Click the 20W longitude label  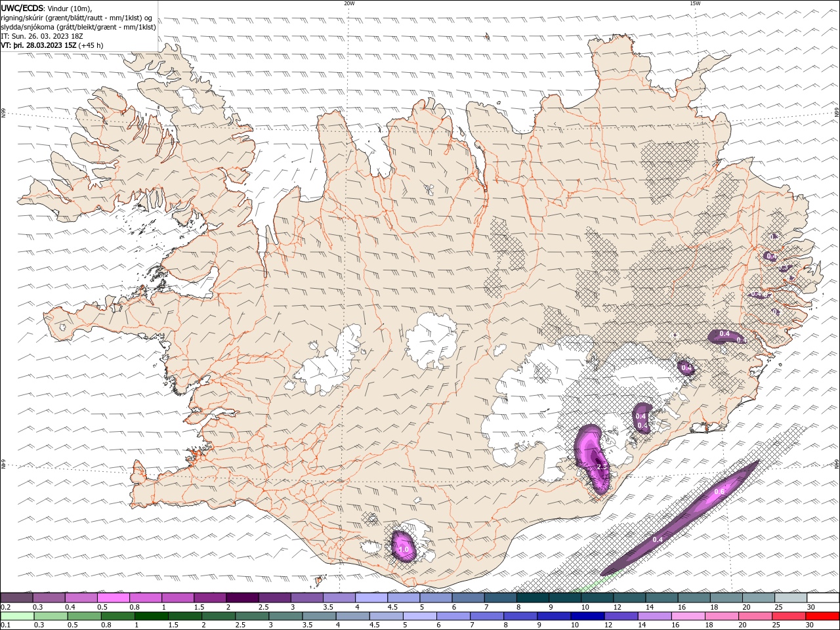pos(349,3)
